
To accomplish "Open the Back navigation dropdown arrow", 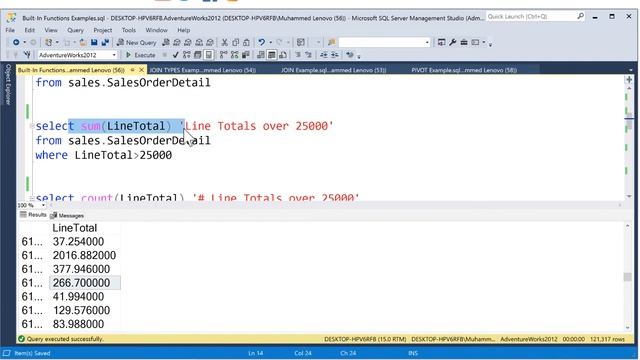I will coord(24,42).
